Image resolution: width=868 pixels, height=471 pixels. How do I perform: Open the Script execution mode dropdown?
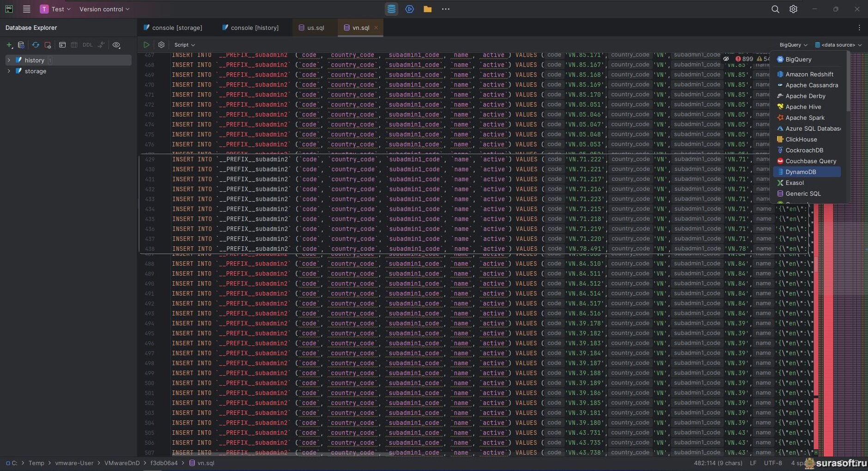184,45
